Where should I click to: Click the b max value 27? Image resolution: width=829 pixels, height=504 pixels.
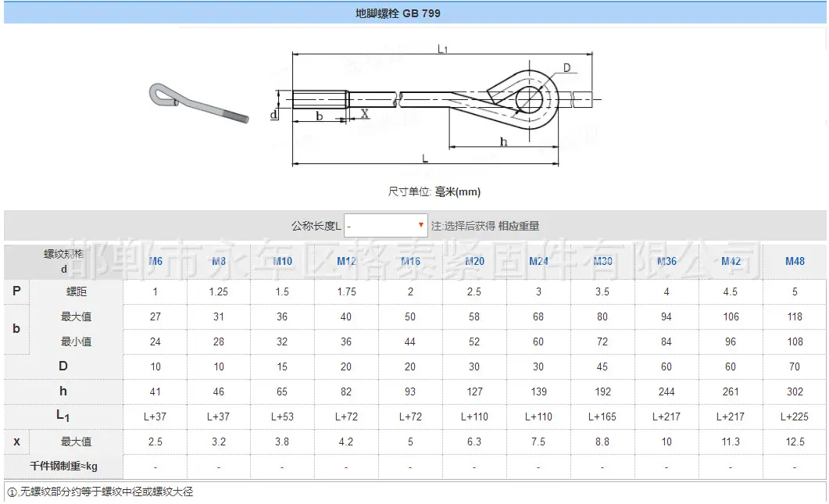(155, 316)
